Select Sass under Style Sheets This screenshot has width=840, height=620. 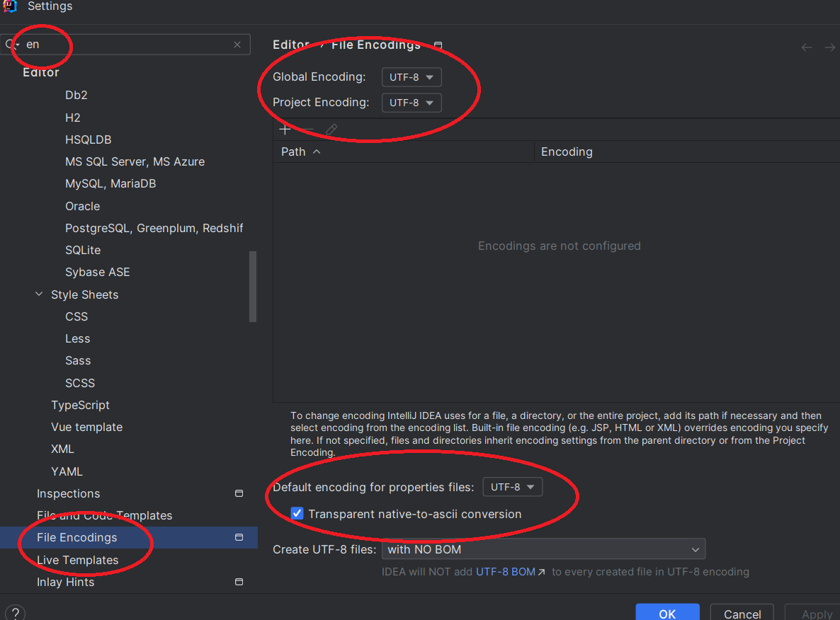point(78,360)
